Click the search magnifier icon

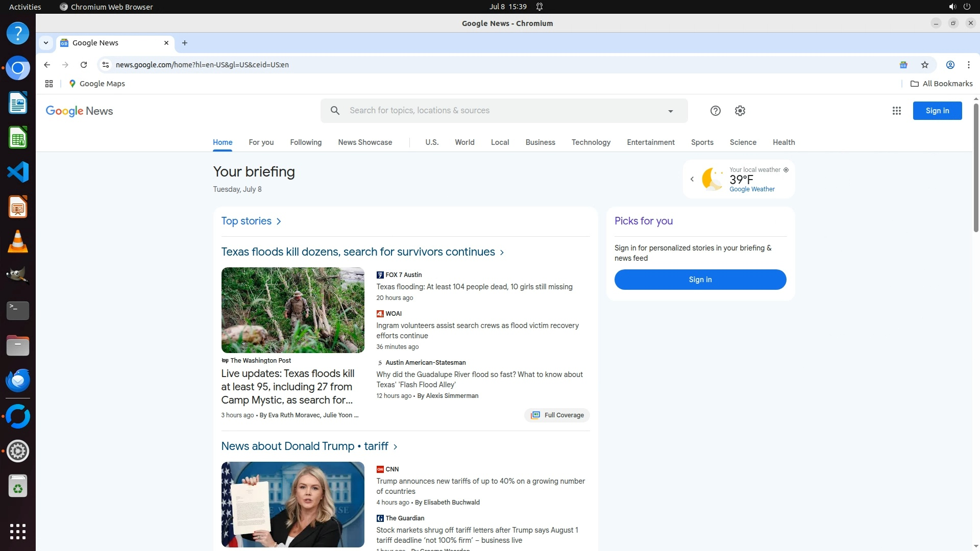point(335,111)
